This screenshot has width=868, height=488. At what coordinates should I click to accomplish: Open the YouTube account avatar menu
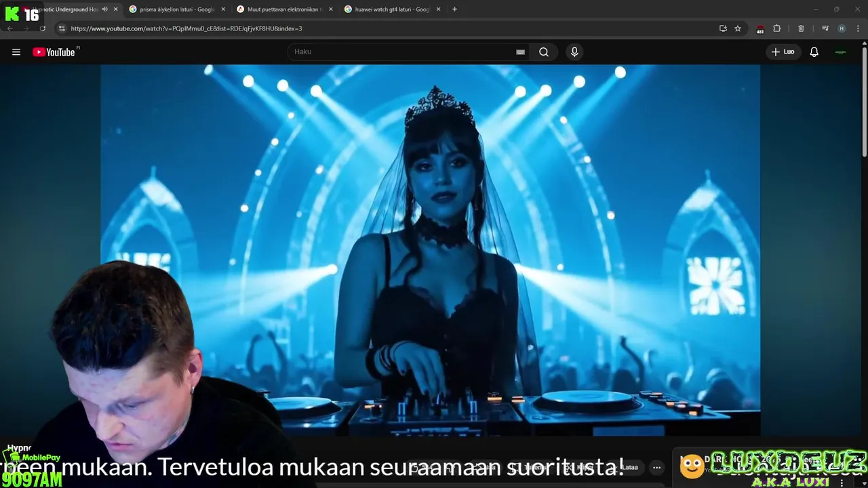841,52
